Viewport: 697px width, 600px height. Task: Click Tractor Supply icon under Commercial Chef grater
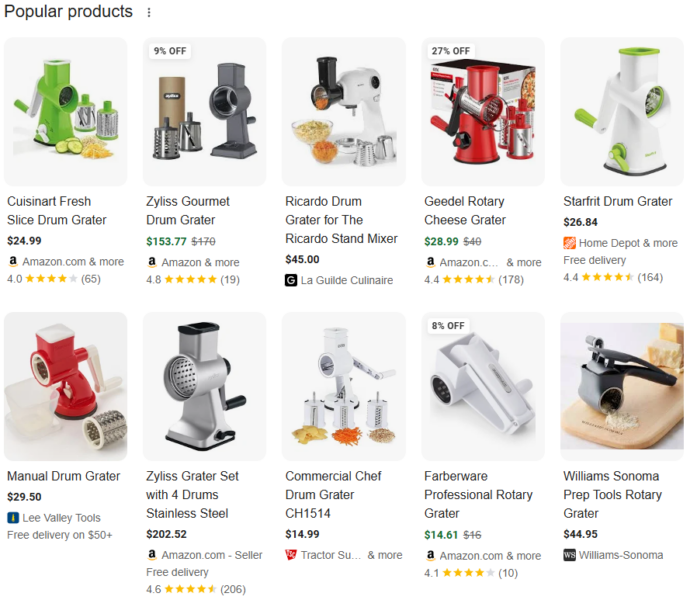(x=291, y=555)
